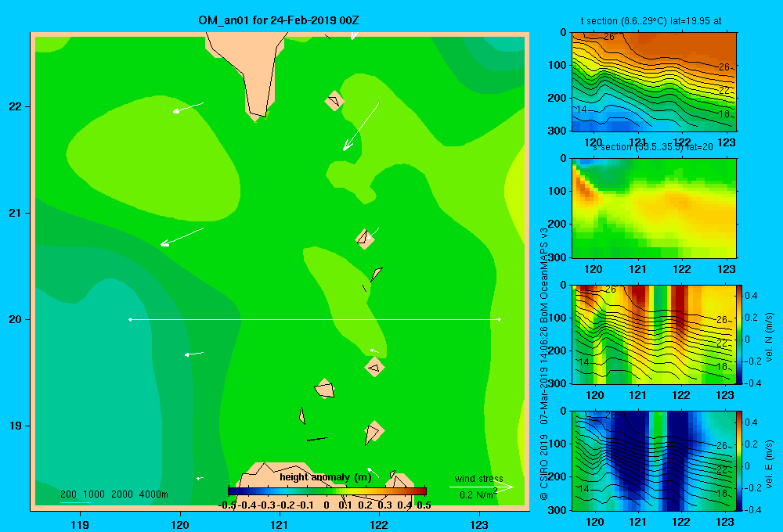Click the long wind arrow near 122E 22N
783x532 pixels.
(x=360, y=127)
